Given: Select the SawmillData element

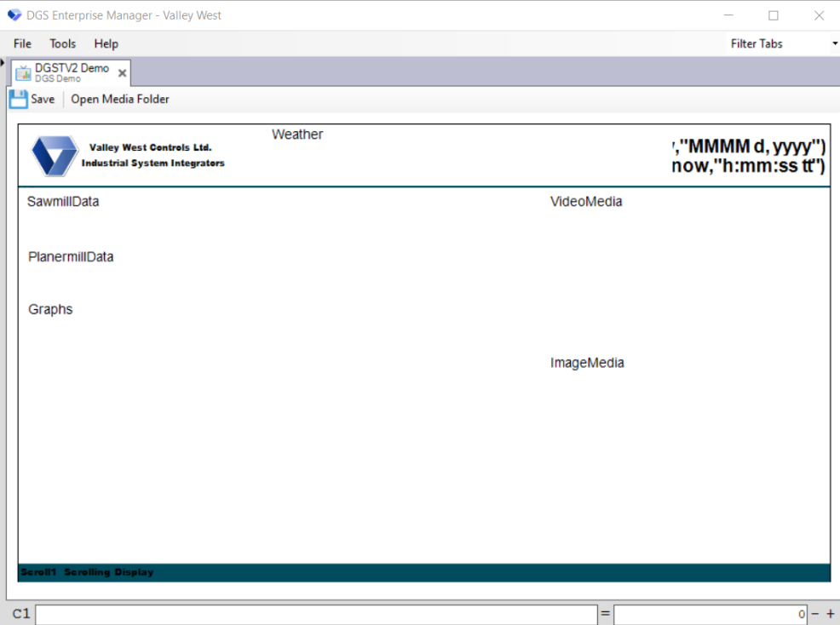Looking at the screenshot, I should click(62, 201).
